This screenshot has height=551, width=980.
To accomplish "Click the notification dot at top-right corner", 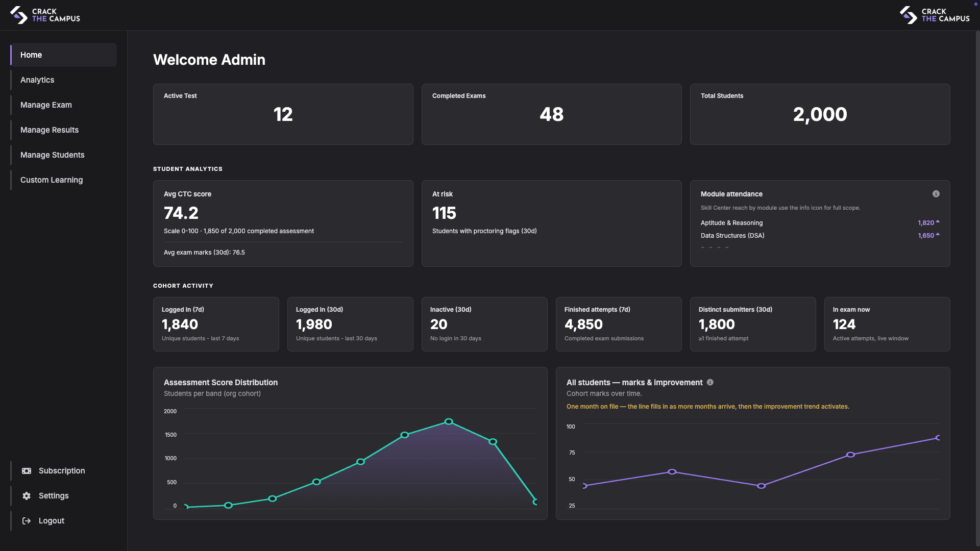I will click(975, 4).
